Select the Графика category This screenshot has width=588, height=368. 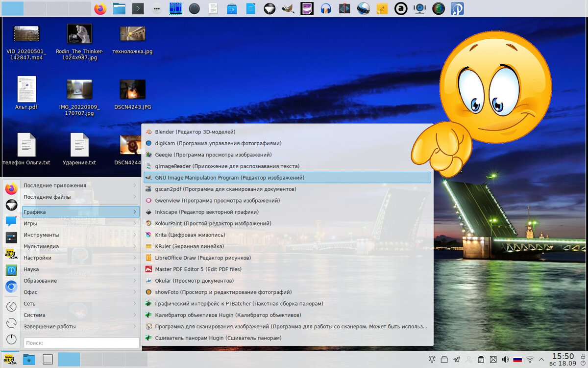pyautogui.click(x=81, y=212)
